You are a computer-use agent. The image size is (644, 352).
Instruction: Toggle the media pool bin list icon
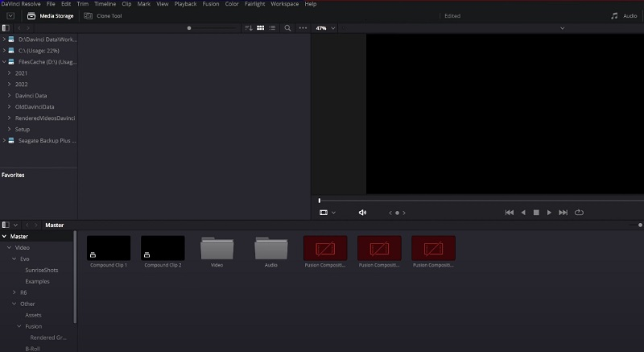tap(6, 225)
